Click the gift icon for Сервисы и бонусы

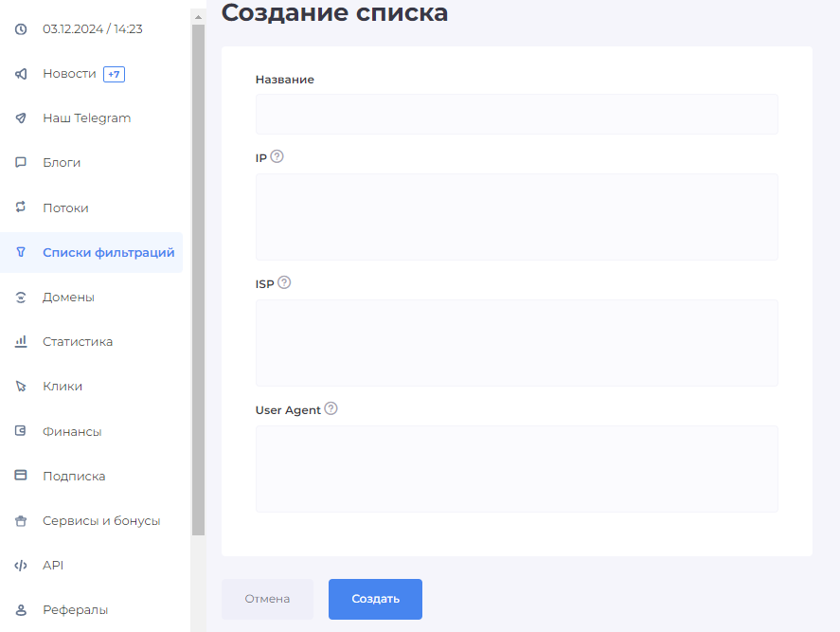21,520
